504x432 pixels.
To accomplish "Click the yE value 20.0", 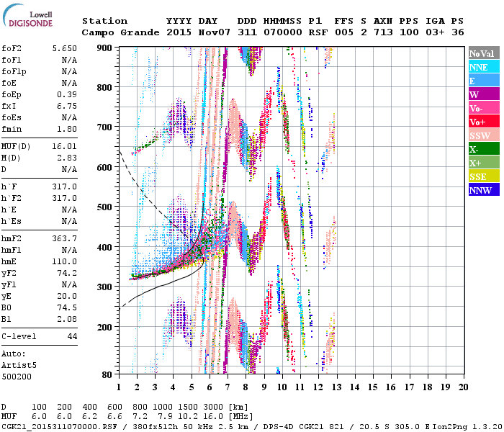I will coord(67,296).
